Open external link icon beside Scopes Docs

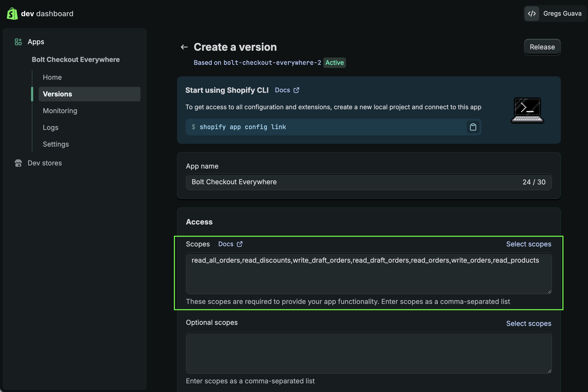pyautogui.click(x=240, y=244)
